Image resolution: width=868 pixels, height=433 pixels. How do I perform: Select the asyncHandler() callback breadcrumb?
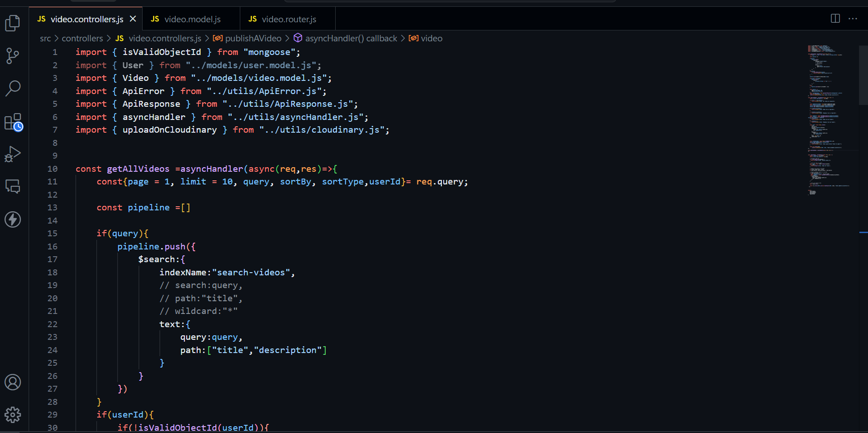(x=346, y=39)
